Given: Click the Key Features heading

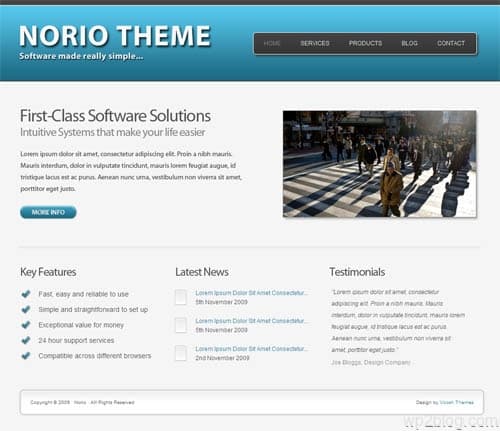Looking at the screenshot, I should (48, 272).
